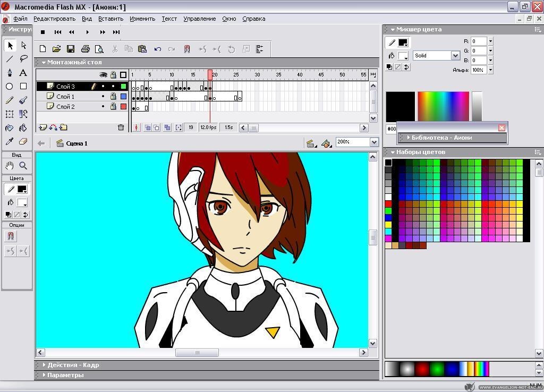Delete layer using the trash can icon
The width and height of the screenshot is (544, 392).
(121, 127)
